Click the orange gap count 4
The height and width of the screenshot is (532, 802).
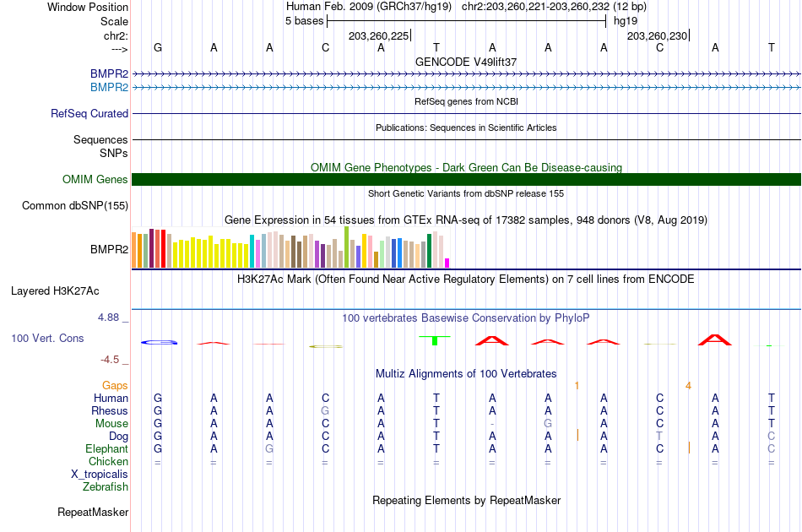(688, 386)
